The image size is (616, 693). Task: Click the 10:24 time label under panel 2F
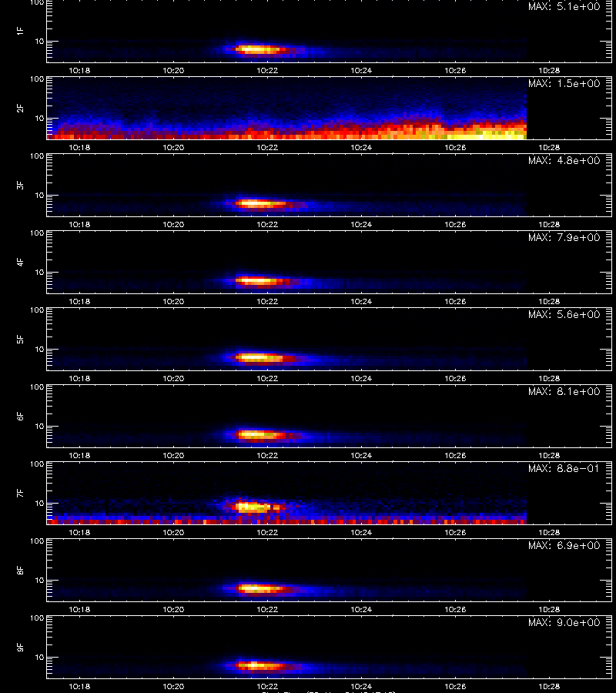tap(361, 148)
